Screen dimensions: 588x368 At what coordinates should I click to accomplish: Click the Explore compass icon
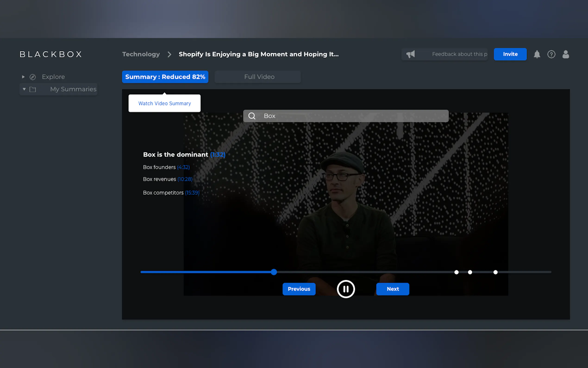click(33, 77)
